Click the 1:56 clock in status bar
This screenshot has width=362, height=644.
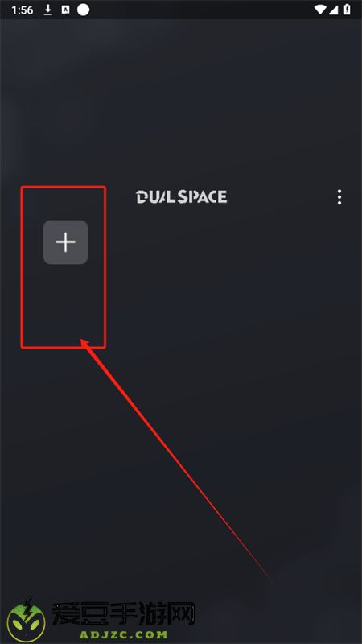point(23,10)
